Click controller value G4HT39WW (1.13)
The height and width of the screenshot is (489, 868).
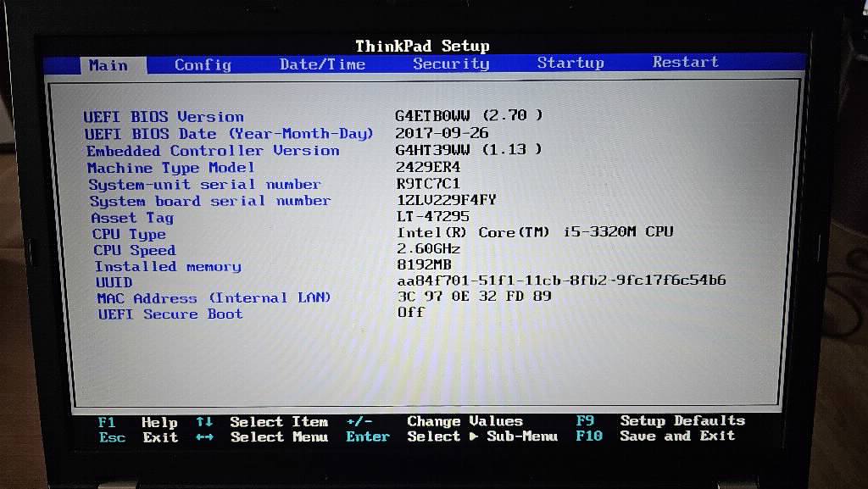468,149
